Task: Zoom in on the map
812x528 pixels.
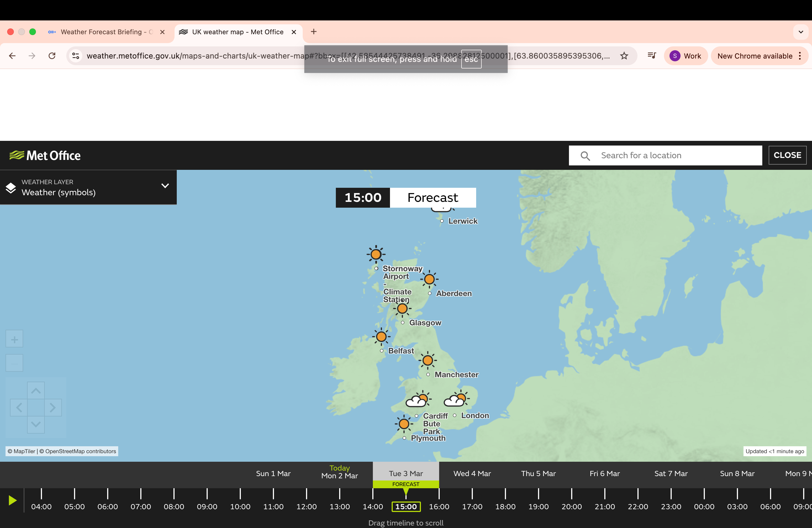Action: pyautogui.click(x=14, y=339)
